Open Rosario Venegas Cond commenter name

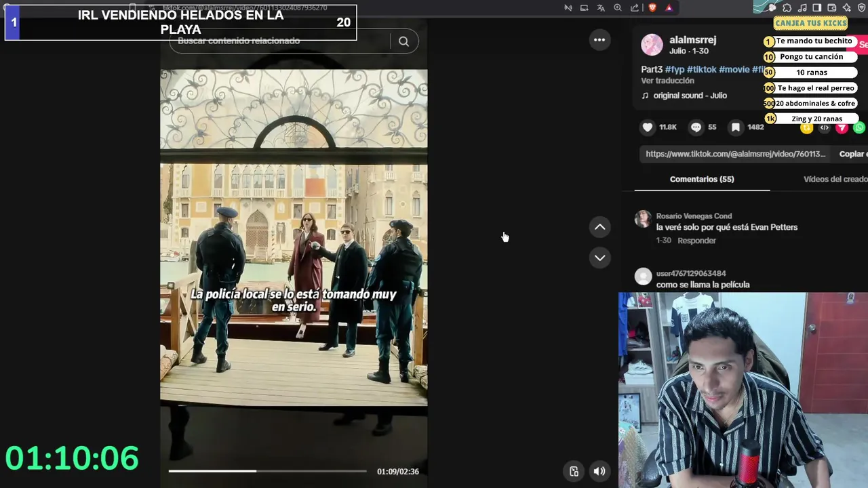pos(694,216)
